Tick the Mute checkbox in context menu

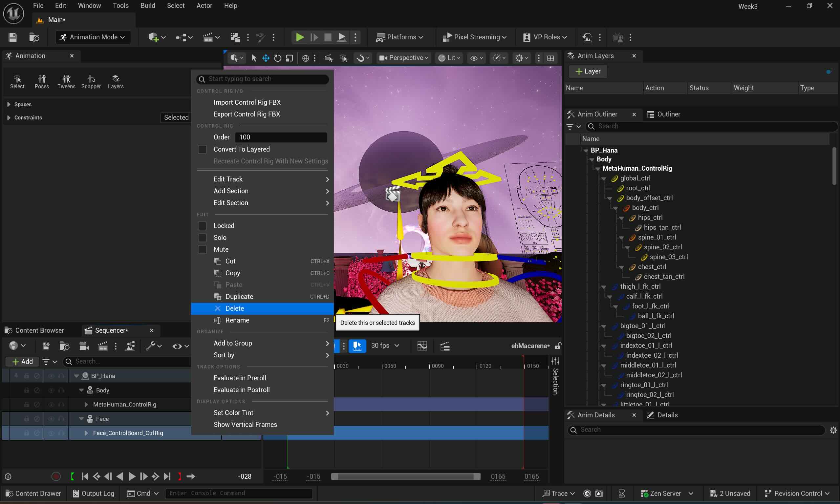pyautogui.click(x=202, y=249)
